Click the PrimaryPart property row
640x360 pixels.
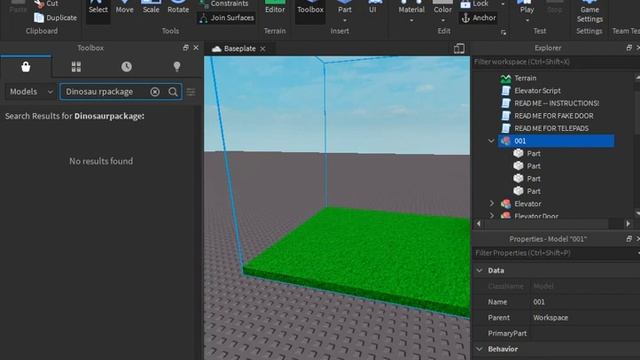click(556, 333)
